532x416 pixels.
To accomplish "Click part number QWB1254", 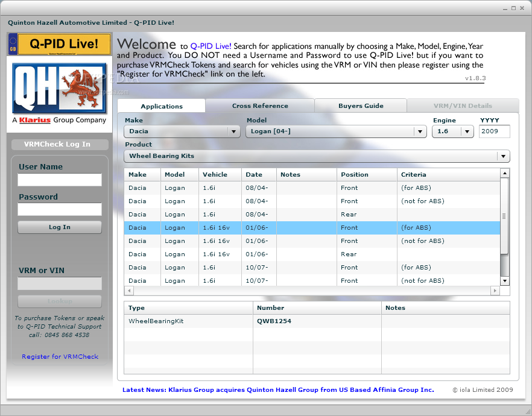I will 274,321.
